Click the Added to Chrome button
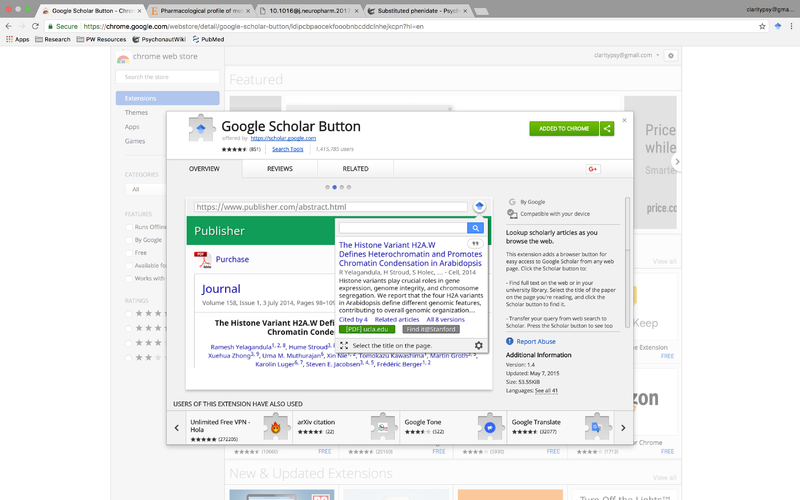Screen dimensions: 800x500 click(564, 128)
